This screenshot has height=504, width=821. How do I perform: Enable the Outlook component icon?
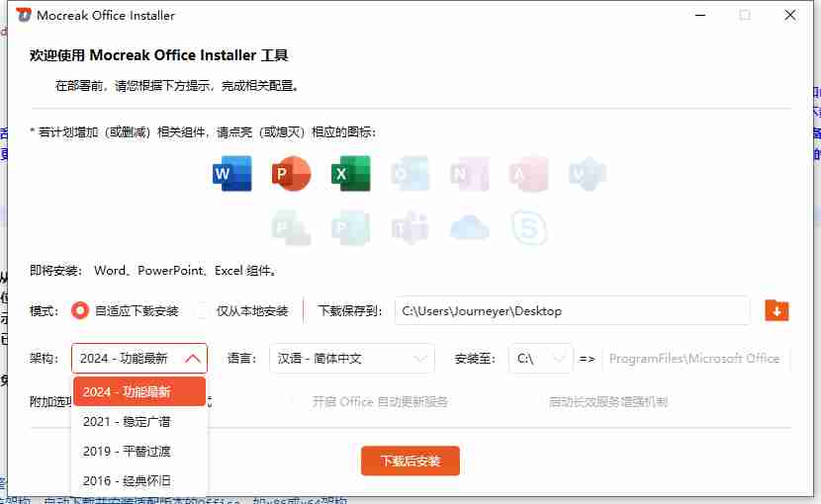click(410, 174)
